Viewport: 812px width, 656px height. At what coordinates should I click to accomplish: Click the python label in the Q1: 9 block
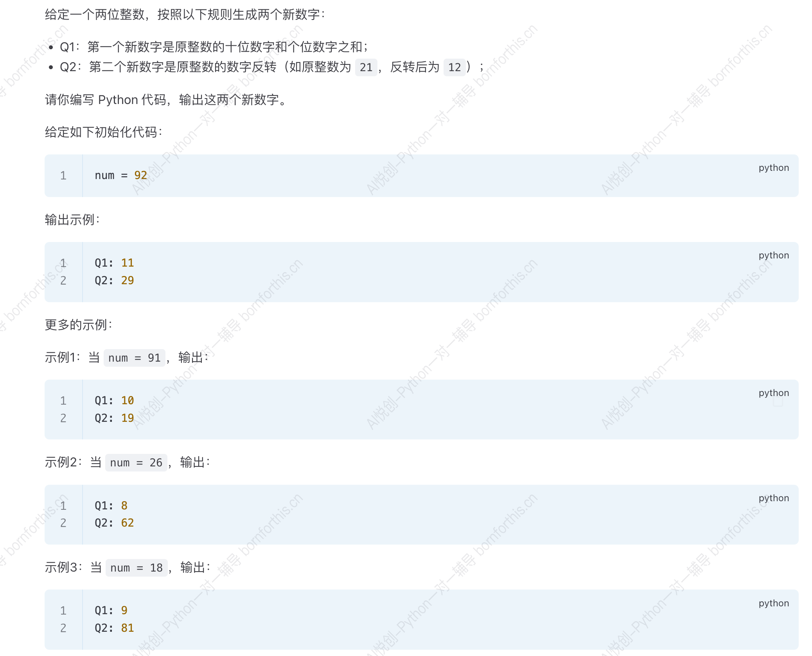pyautogui.click(x=774, y=603)
